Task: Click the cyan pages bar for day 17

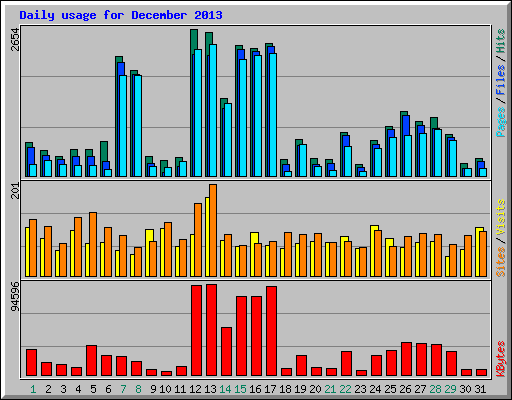Action: pos(273,115)
